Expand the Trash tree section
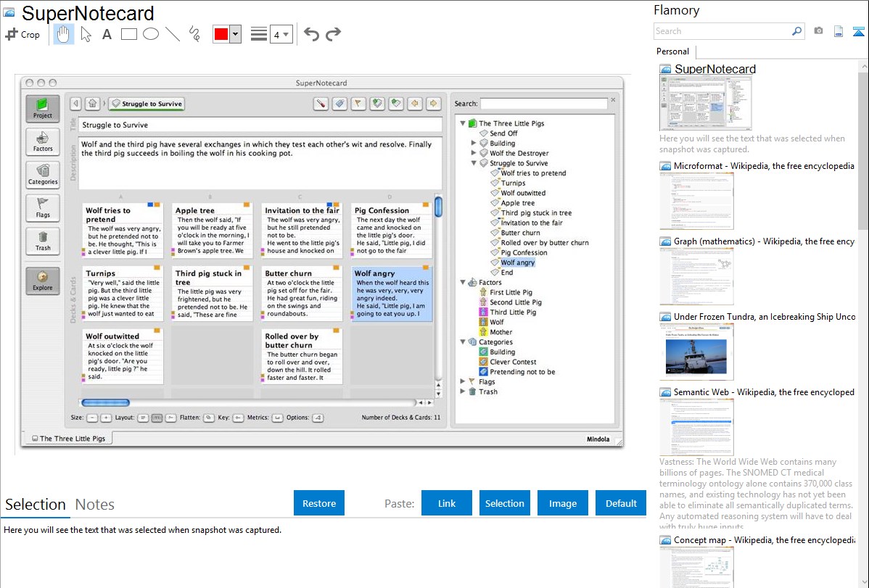This screenshot has height=588, width=869. click(x=463, y=392)
